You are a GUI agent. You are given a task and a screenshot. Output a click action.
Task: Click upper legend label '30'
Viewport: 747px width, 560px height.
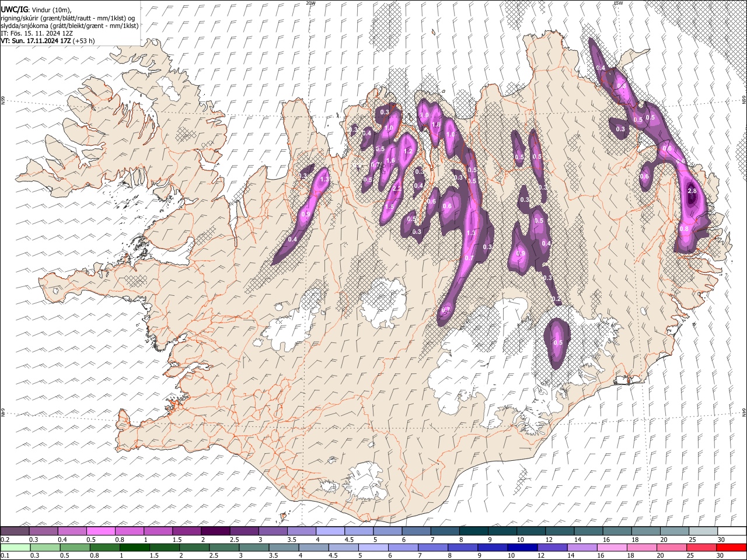click(x=721, y=540)
